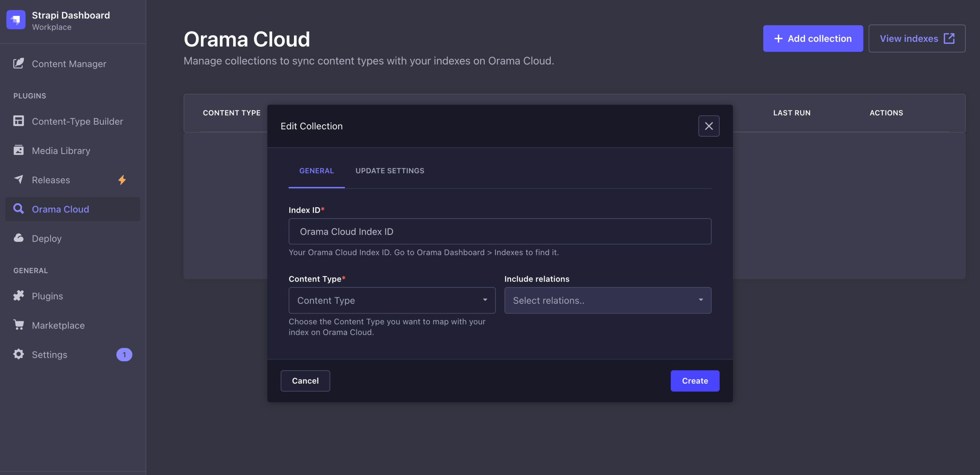Screen dimensions: 980x475
Task: Switch to the Update Settings tab
Action: [390, 171]
